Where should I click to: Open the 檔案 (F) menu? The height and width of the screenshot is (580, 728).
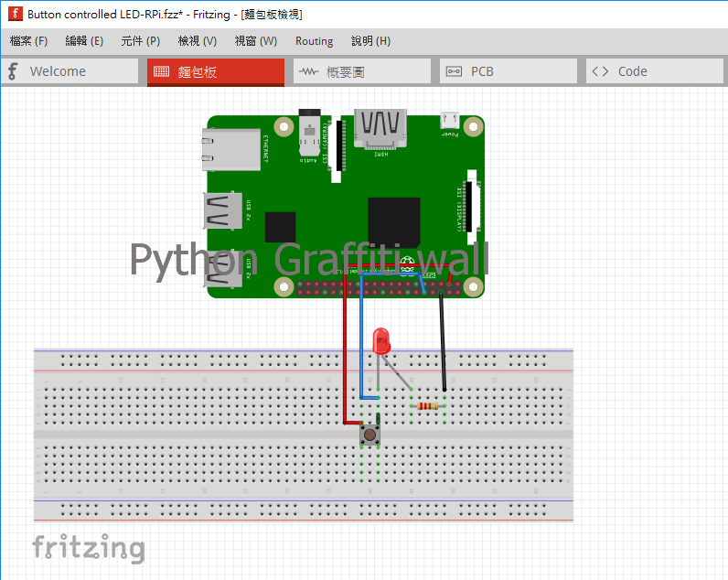coord(28,41)
